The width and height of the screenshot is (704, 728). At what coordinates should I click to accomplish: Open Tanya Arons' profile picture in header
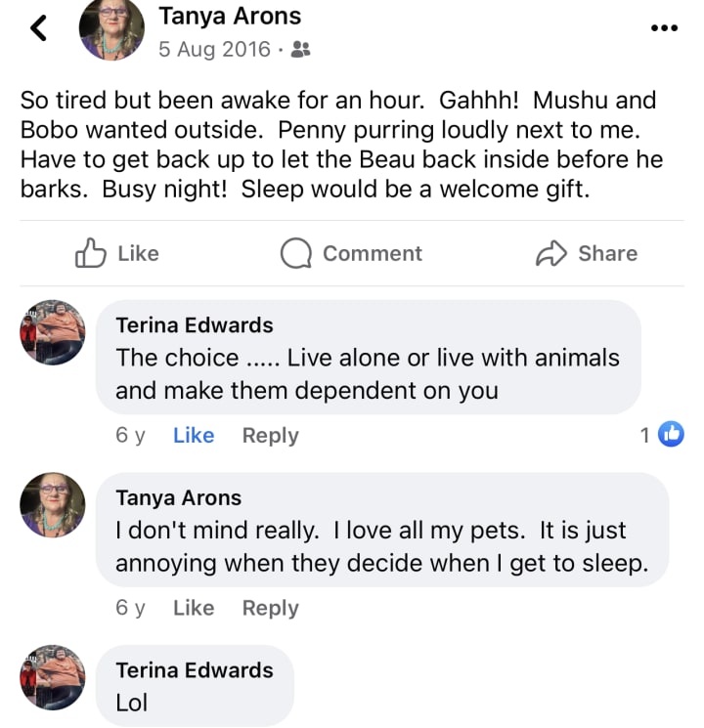point(112,27)
